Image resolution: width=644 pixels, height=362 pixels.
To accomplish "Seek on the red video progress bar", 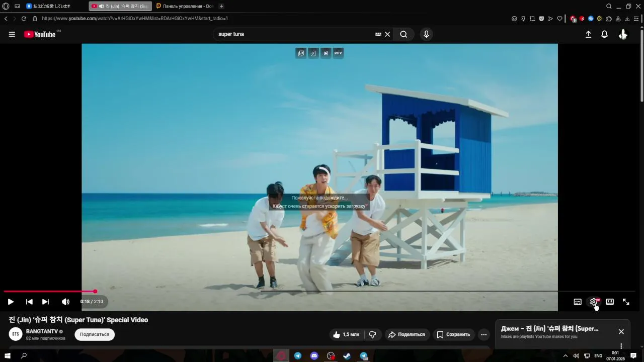I will 49,292.
